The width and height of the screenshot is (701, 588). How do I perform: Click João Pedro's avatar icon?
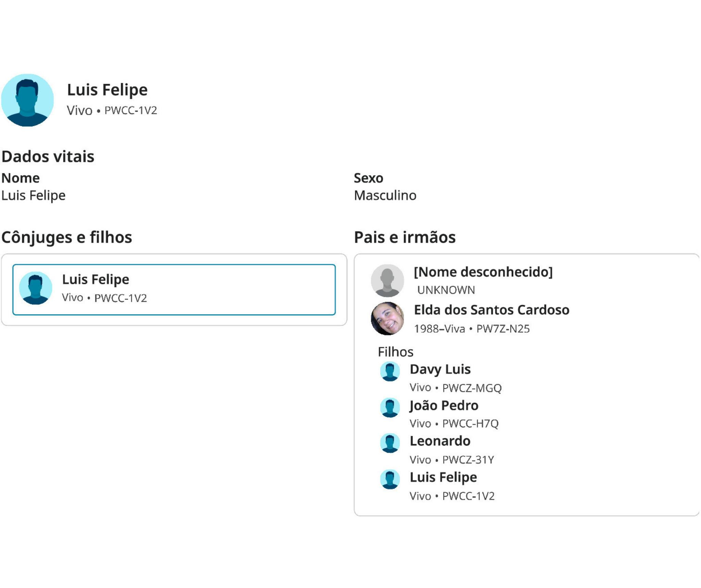tap(390, 407)
